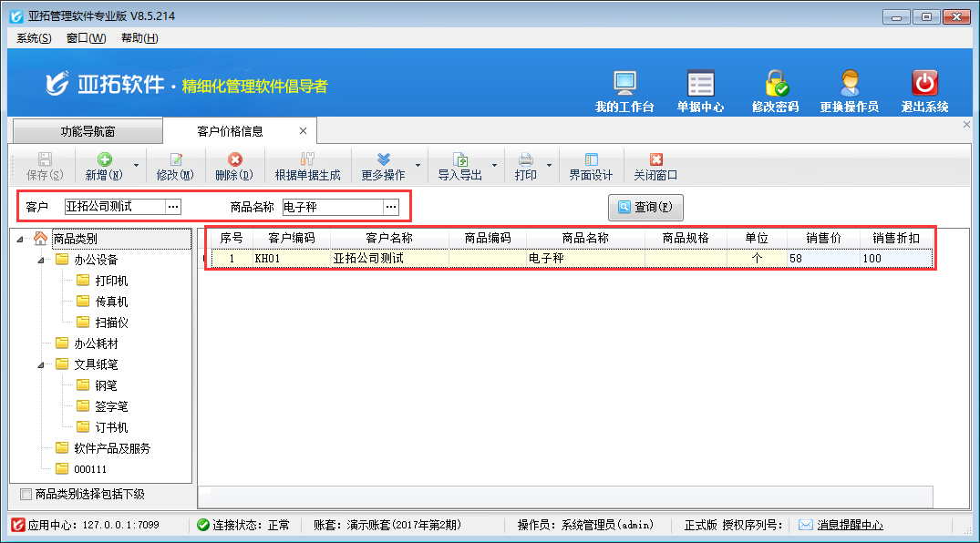Open 单据中心 icon in header
Image resolution: width=980 pixels, height=543 pixels.
[700, 85]
